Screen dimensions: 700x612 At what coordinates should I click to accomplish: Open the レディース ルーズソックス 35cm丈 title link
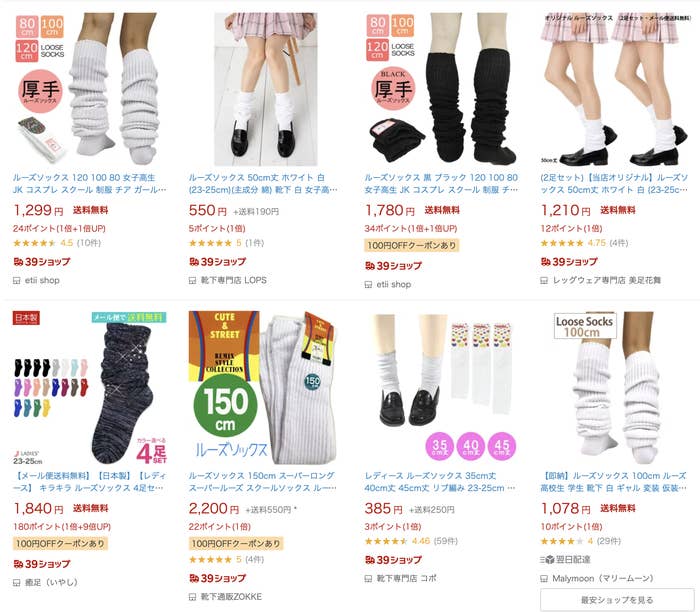(440, 482)
